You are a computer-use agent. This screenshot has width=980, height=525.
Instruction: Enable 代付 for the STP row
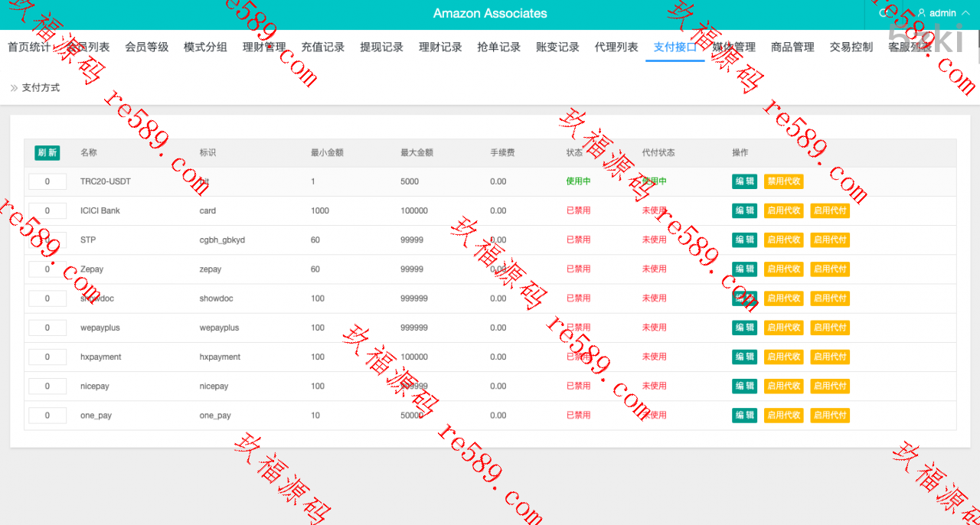pos(830,240)
